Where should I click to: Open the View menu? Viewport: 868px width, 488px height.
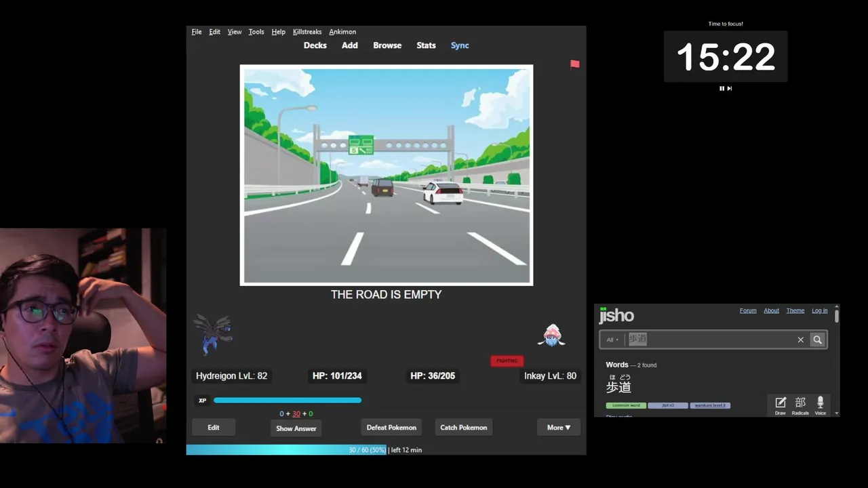click(x=235, y=32)
